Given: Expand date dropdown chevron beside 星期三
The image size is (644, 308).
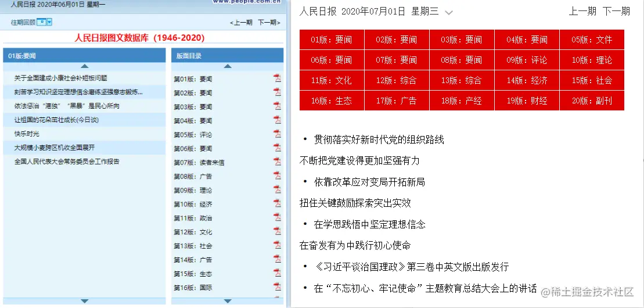Looking at the screenshot, I should [449, 13].
